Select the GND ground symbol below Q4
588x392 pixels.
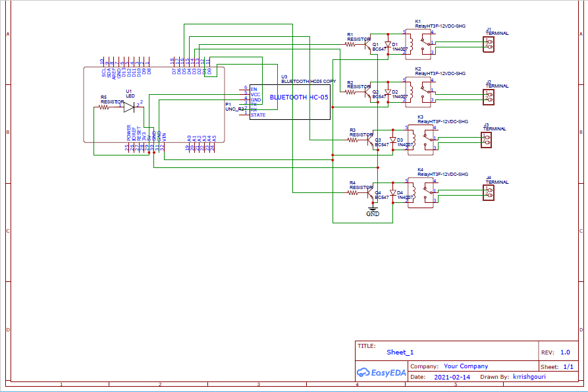(373, 211)
